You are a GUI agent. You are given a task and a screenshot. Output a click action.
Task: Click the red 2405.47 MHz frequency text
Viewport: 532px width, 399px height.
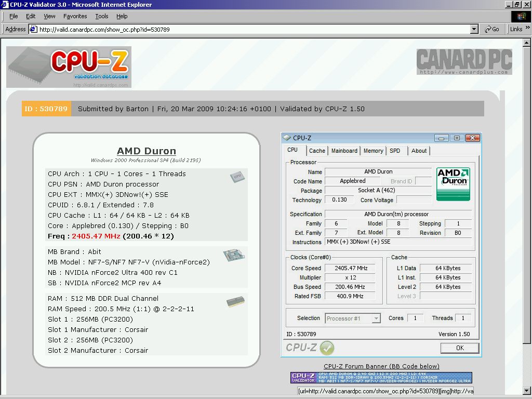coord(96,236)
